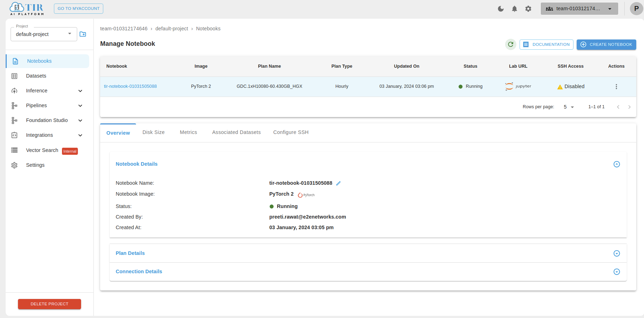644x318 pixels.
Task: Switch to Configure SSH tab
Action: pos(291,132)
